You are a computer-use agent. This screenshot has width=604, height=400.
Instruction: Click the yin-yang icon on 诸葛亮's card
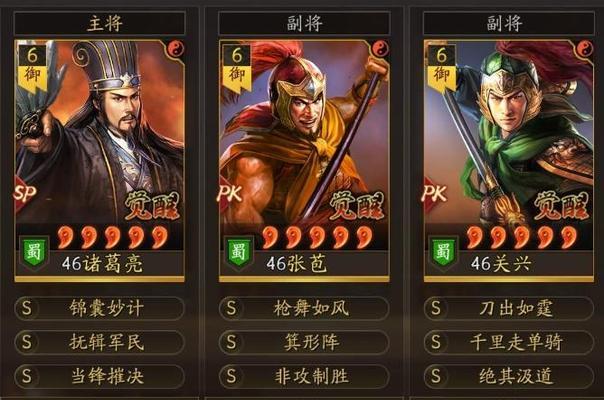point(176,49)
